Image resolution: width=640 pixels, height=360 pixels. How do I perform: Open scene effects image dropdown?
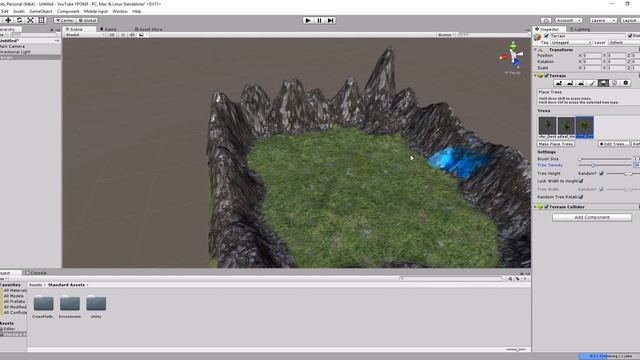click(x=143, y=35)
